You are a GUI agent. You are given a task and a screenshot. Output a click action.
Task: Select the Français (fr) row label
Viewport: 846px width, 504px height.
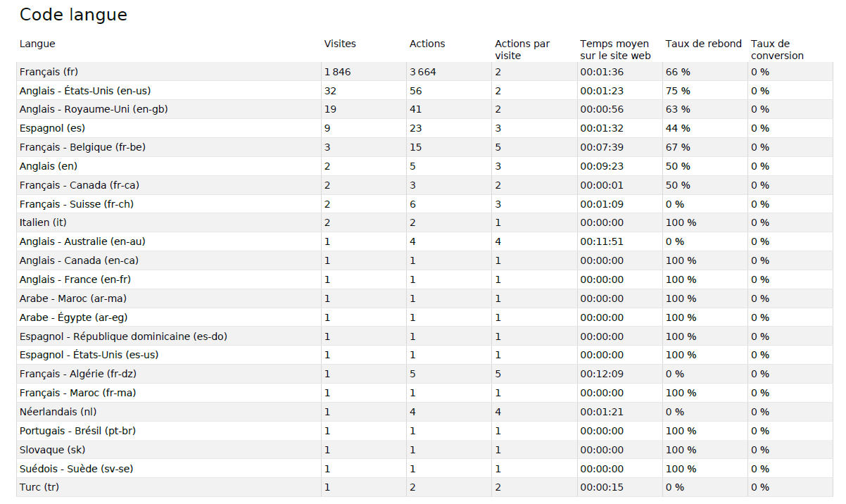point(54,72)
